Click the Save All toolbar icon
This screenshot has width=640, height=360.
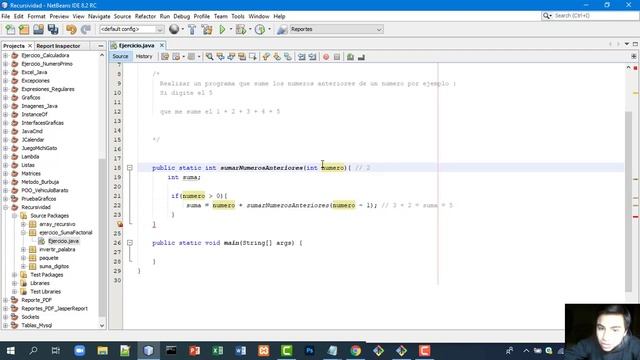click(x=53, y=29)
